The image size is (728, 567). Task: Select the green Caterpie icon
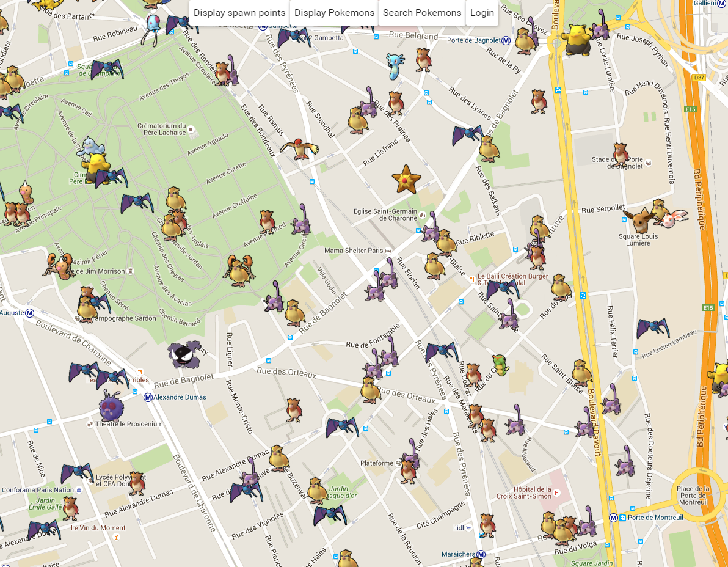coord(501,365)
